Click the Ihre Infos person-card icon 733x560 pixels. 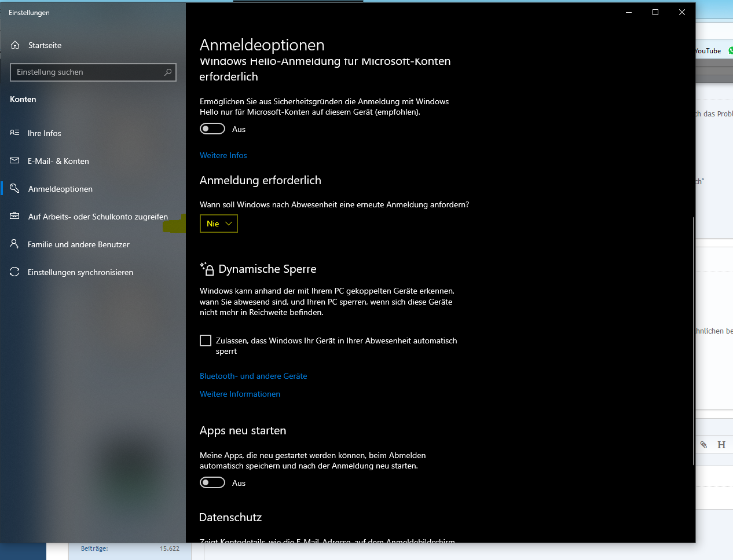click(14, 133)
